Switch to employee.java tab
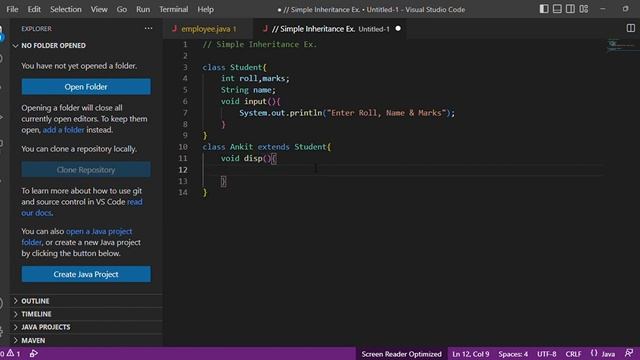 coord(208,29)
